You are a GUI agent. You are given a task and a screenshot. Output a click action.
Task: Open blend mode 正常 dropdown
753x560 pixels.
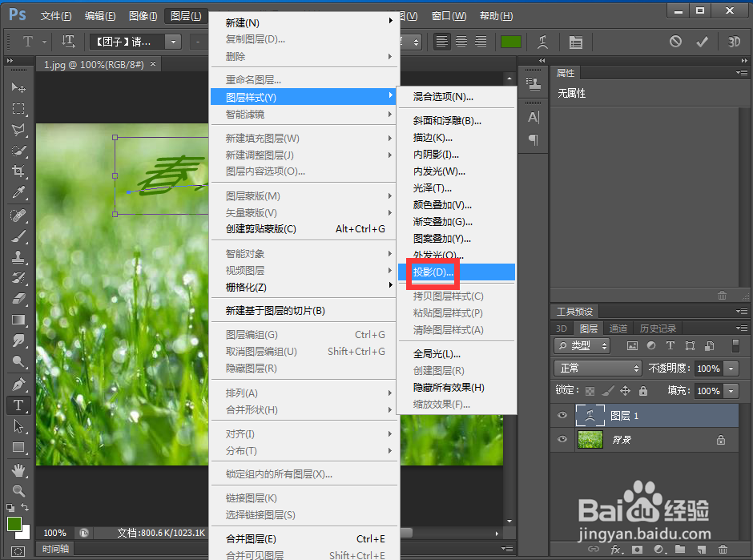click(x=598, y=369)
